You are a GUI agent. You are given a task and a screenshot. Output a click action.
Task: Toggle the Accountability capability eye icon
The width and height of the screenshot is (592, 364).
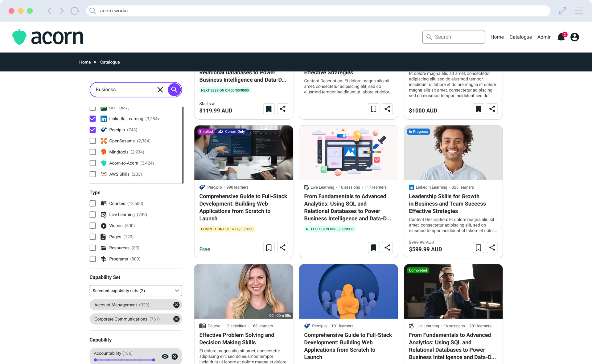(x=165, y=357)
